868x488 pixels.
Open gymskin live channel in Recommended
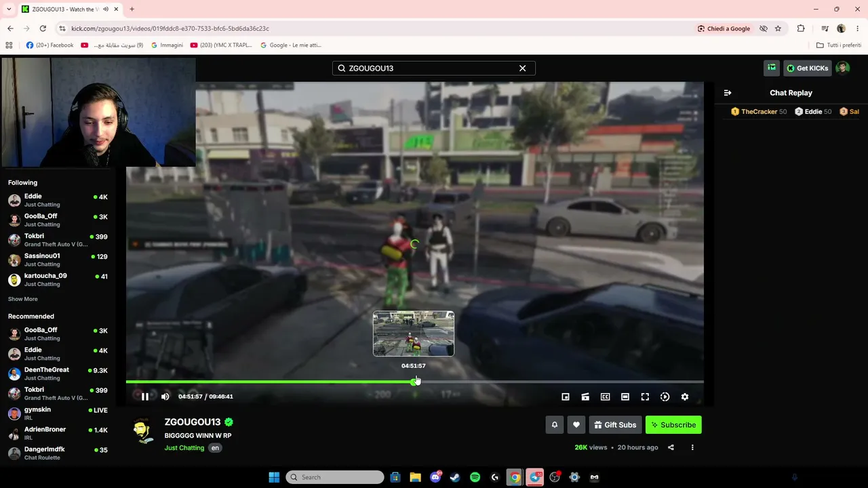pyautogui.click(x=58, y=413)
